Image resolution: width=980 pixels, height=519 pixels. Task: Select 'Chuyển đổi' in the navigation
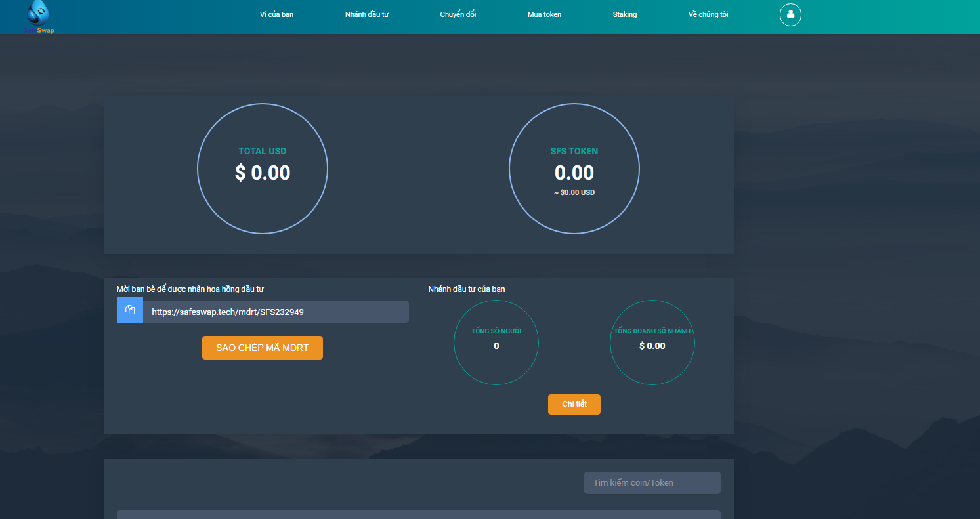click(458, 14)
